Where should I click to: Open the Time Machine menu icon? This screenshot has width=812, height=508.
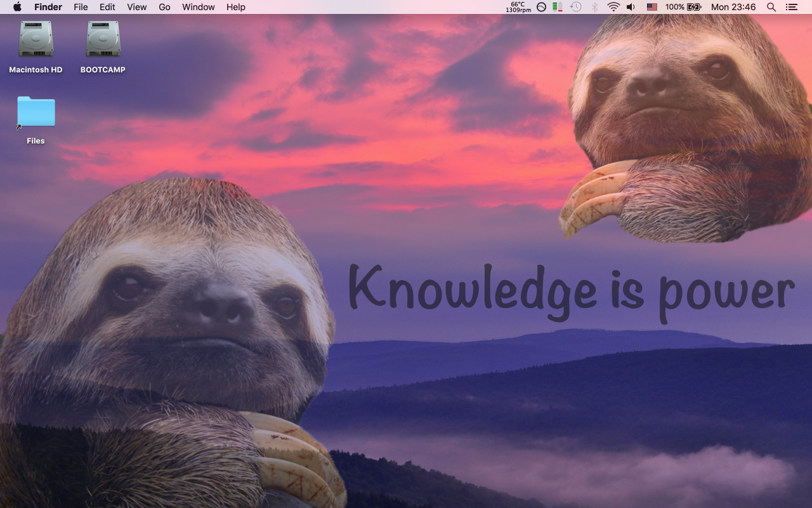click(x=576, y=7)
